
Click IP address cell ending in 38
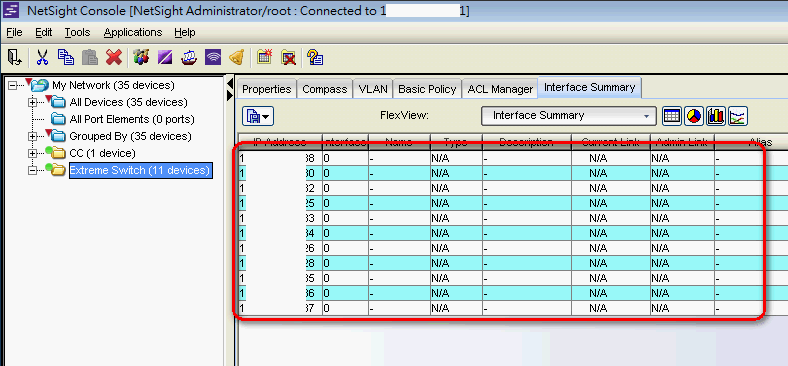tap(279, 158)
